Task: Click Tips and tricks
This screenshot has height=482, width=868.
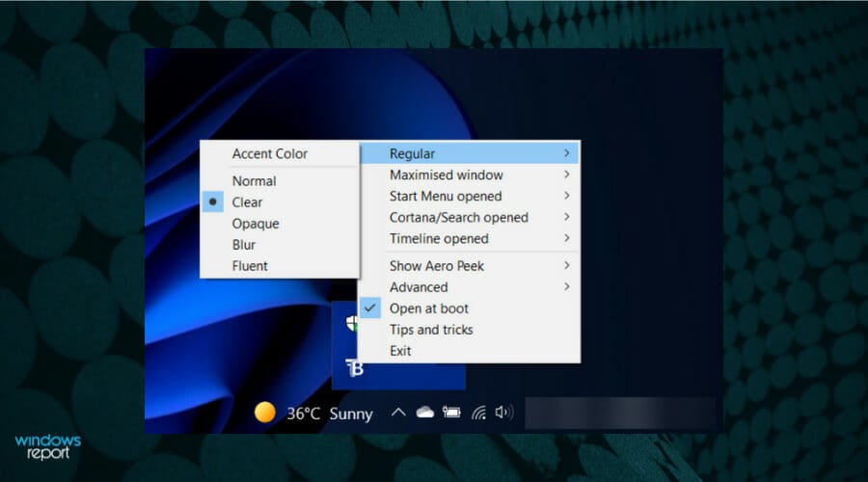Action: (x=431, y=330)
